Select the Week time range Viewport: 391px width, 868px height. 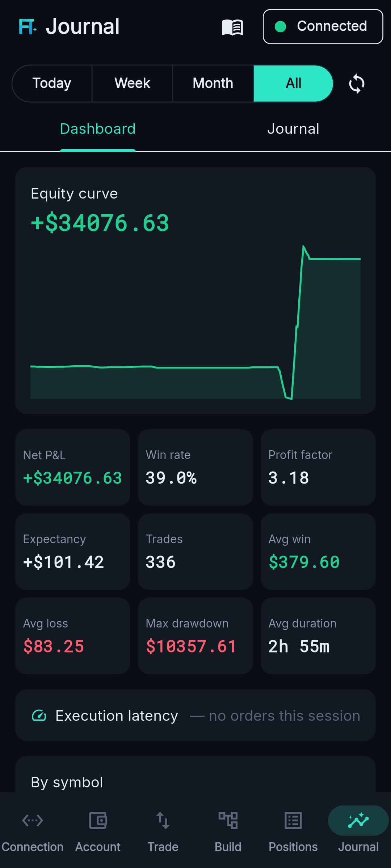[x=133, y=84]
